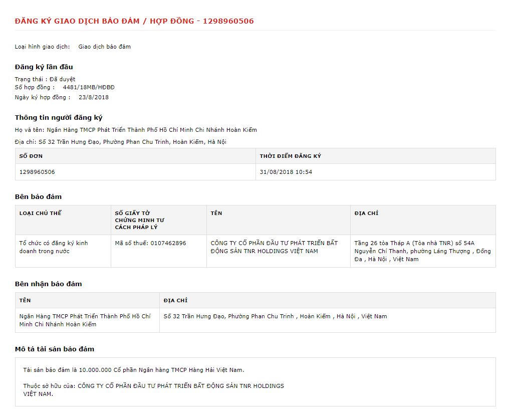Click the 'Đã duyệt' status text
This screenshot has height=420, width=507.
[62, 79]
